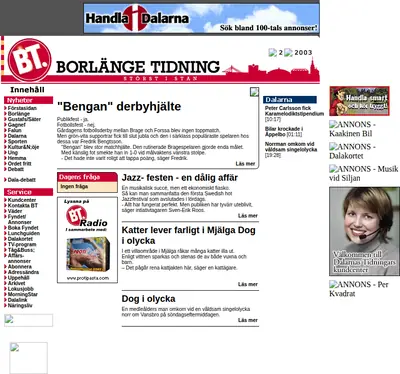Image resolution: width=400 pixels, height=374 pixels.
Task: Click the Handla smart ad banner
Action: [359, 101]
